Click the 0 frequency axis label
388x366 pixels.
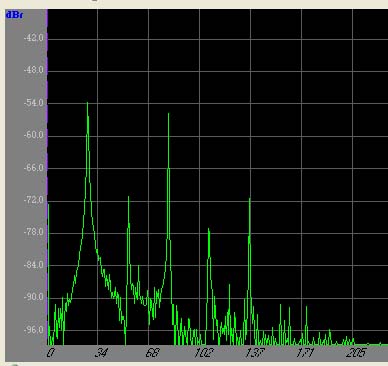pos(50,353)
